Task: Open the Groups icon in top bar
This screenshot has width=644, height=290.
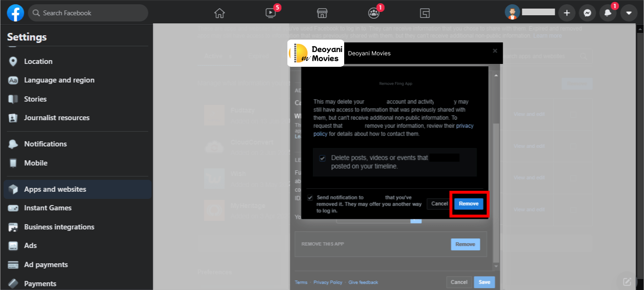Action: click(373, 13)
